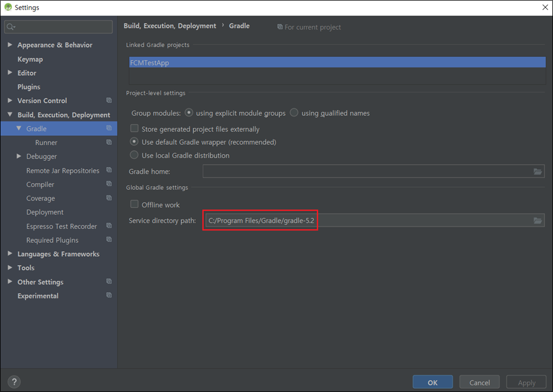553x392 pixels.
Task: Select using explicit module groups option
Action: pos(189,112)
